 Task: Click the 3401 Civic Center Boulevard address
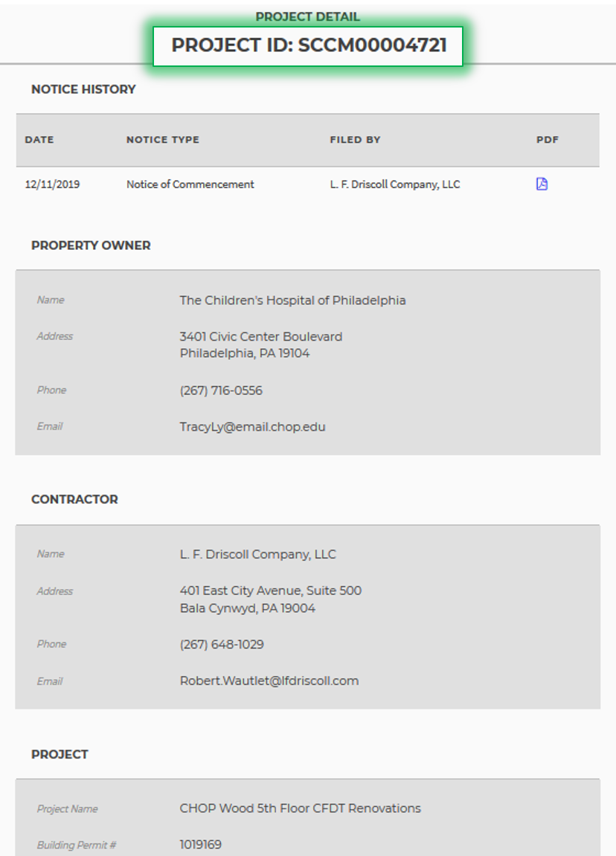pyautogui.click(x=260, y=337)
